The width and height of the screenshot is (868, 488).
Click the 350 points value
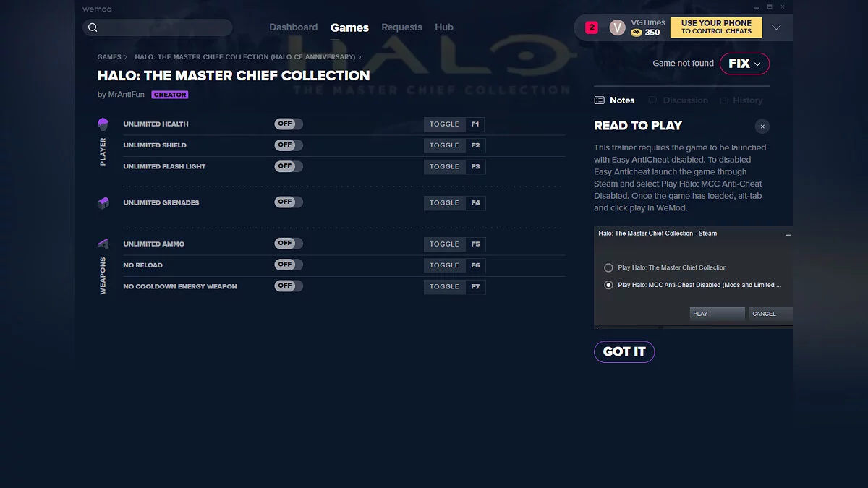click(x=652, y=33)
